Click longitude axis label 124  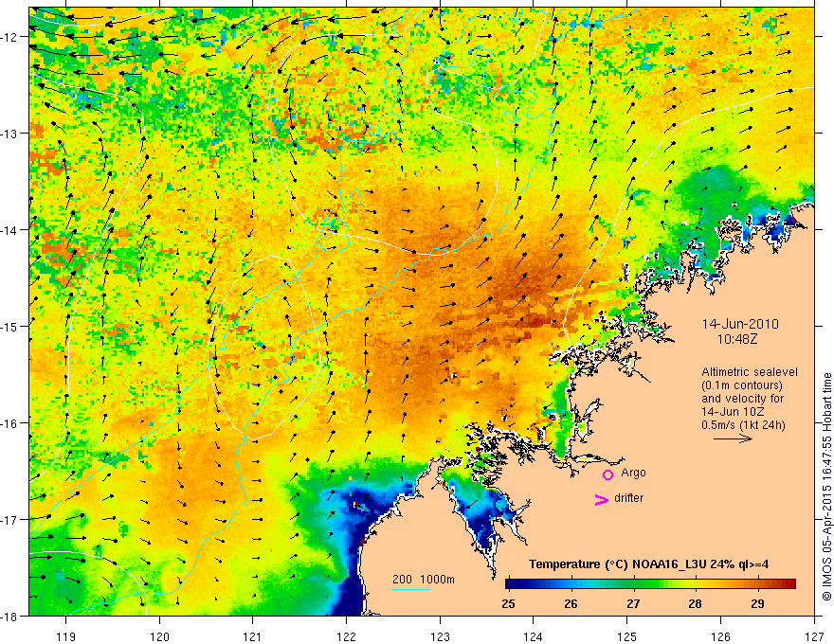[534, 636]
